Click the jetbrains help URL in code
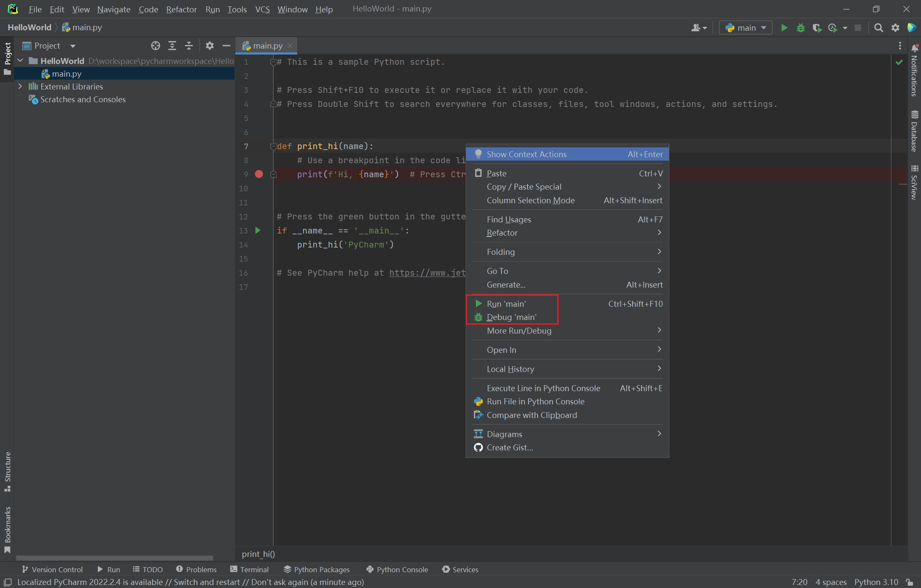921x588 pixels. pyautogui.click(x=427, y=273)
